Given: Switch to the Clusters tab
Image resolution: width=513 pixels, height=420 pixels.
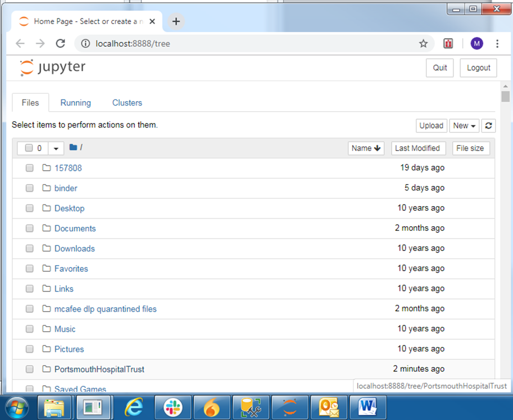Looking at the screenshot, I should tap(128, 103).
